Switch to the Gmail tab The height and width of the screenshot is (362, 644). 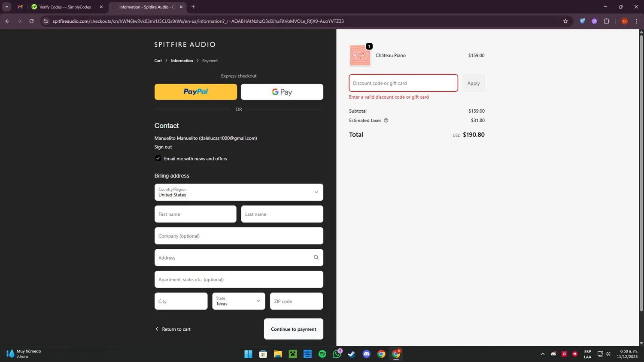tap(20, 7)
